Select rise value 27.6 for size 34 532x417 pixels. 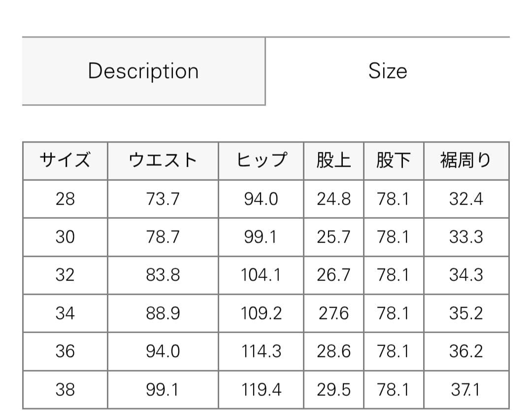pos(333,313)
